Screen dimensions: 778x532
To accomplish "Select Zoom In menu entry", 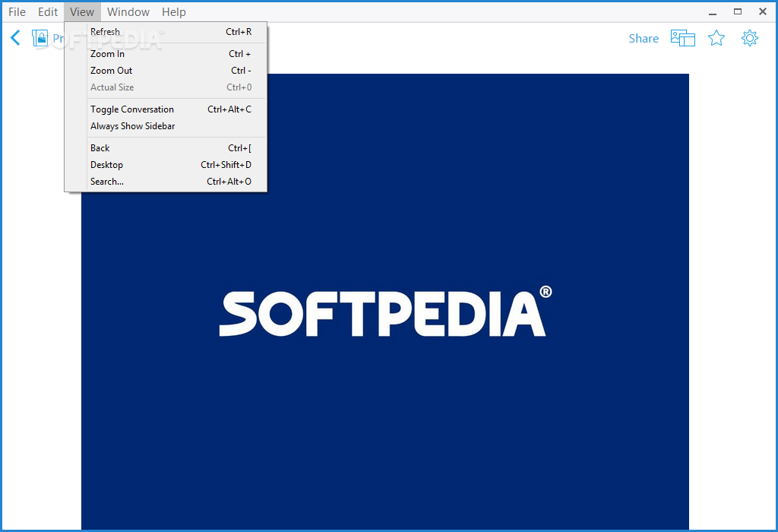I will click(166, 54).
